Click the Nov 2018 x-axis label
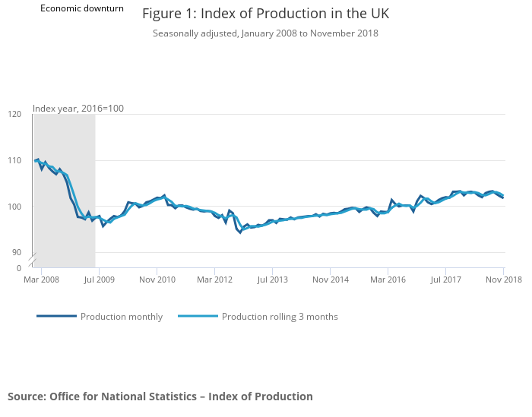The image size is (532, 417). 503,280
